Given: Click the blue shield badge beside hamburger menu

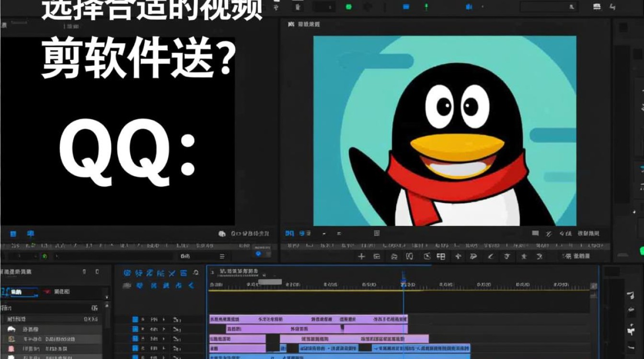Looking at the screenshot, I should click(259, 254).
